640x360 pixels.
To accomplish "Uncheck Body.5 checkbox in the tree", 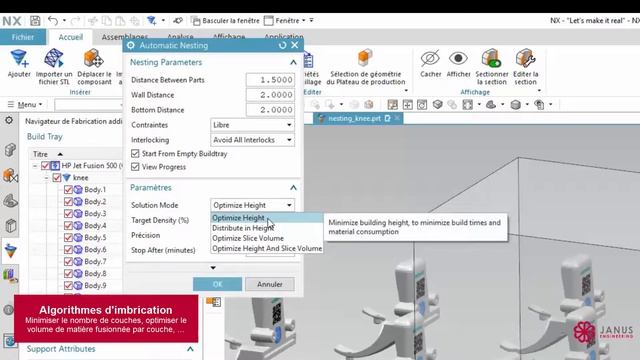I will [x=68, y=238].
